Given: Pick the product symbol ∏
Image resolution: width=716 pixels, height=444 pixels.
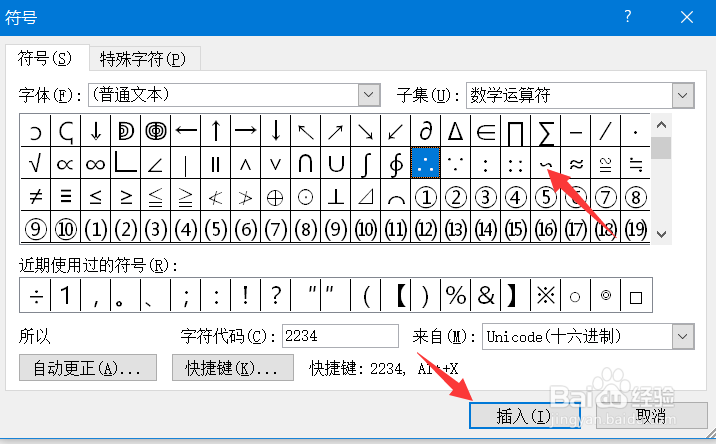Looking at the screenshot, I should click(x=515, y=131).
